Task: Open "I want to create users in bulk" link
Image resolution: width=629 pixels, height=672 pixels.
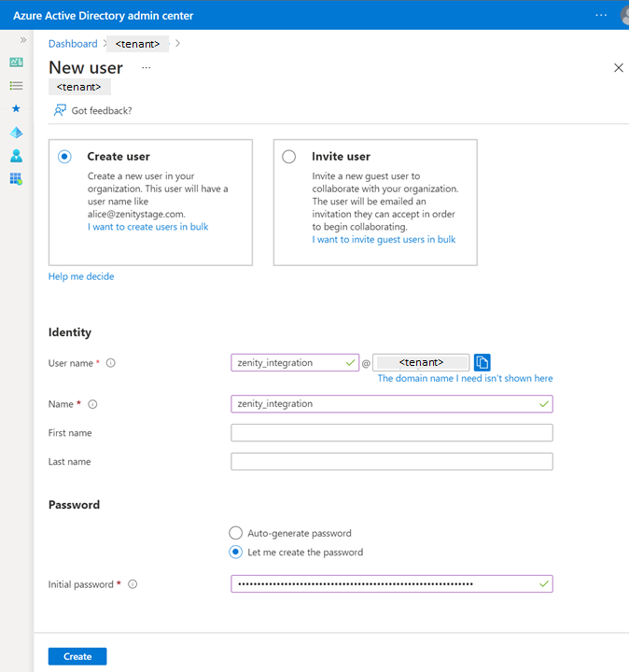Action: (148, 227)
